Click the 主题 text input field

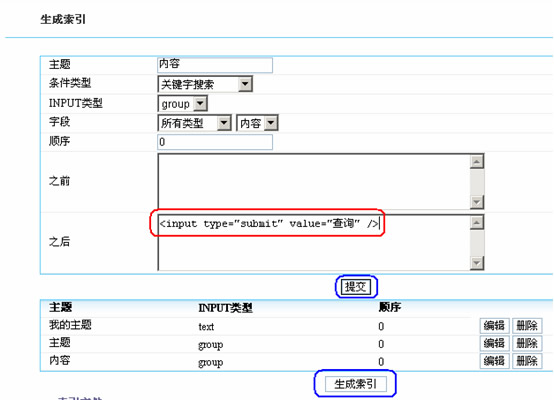point(215,65)
